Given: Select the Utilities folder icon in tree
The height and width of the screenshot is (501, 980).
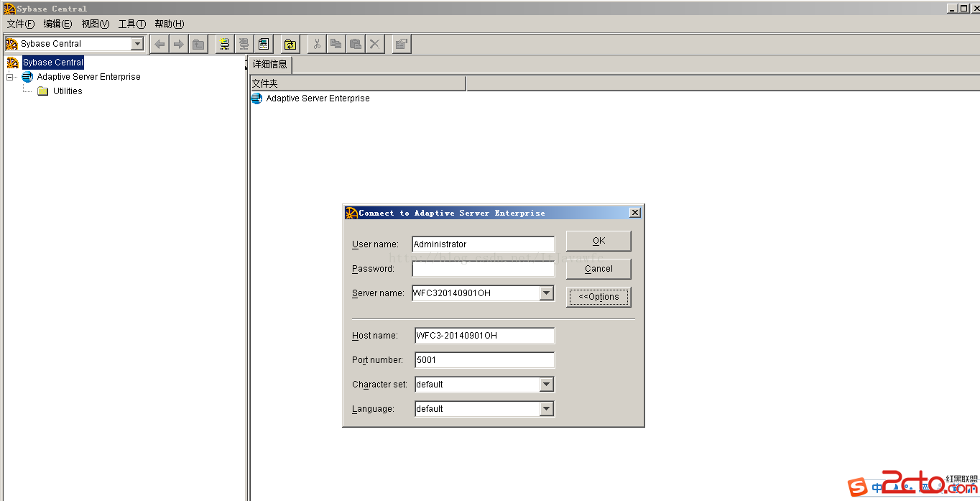Looking at the screenshot, I should tap(42, 91).
